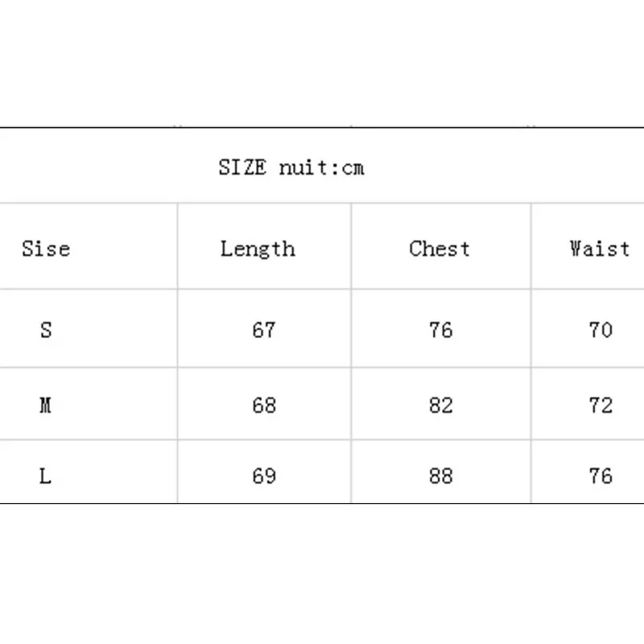Viewport: 644px width, 644px height.
Task: Click the size 'L' row label
Action: [x=46, y=477]
